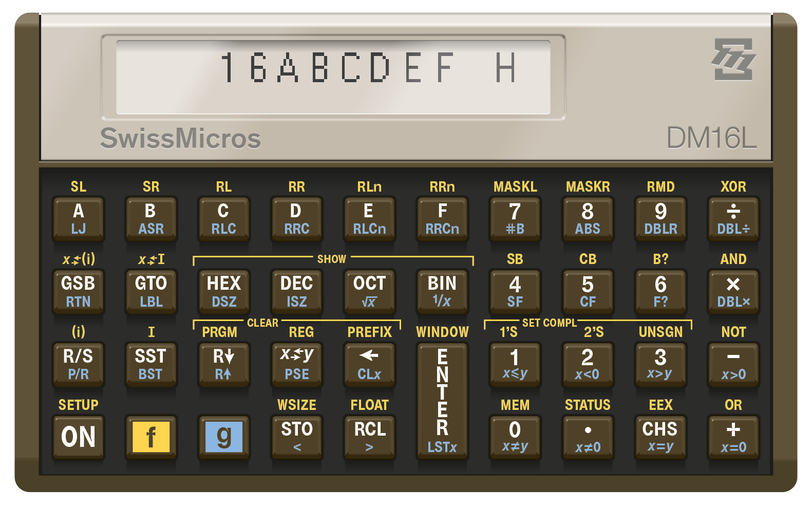Switch to OCT mode key
812x507 pixels.
click(369, 292)
